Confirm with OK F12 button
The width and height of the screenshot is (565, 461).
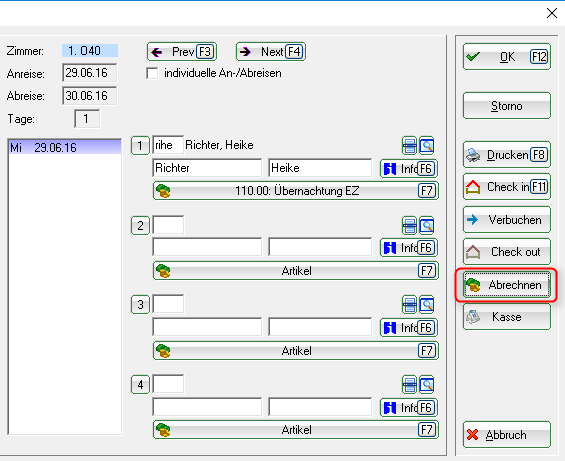coord(507,57)
